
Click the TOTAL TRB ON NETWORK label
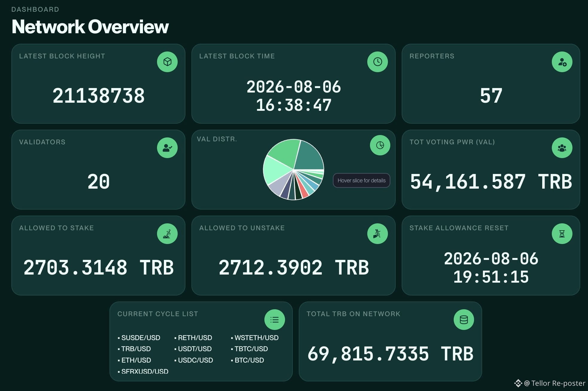[x=353, y=314]
